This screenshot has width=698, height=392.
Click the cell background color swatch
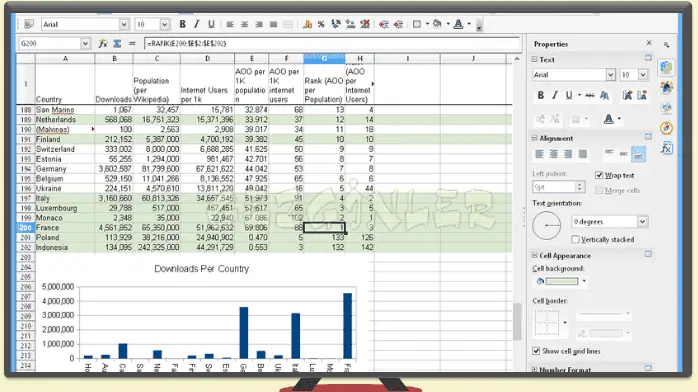(x=562, y=281)
